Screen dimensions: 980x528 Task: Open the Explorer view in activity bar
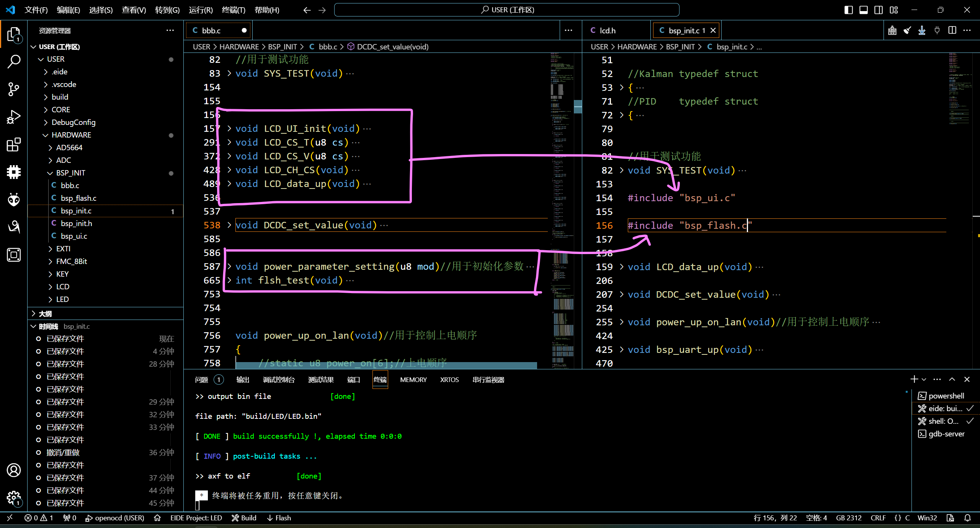14,34
